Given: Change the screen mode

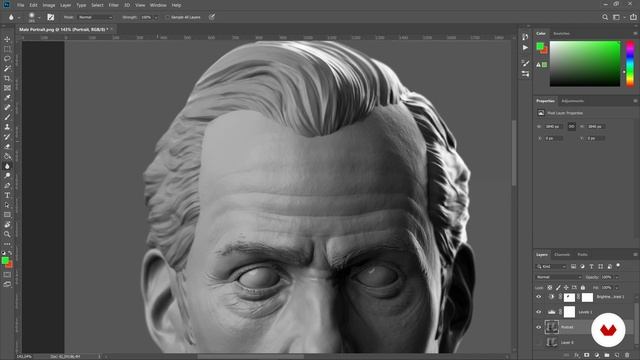Looking at the screenshot, I should [x=7, y=284].
